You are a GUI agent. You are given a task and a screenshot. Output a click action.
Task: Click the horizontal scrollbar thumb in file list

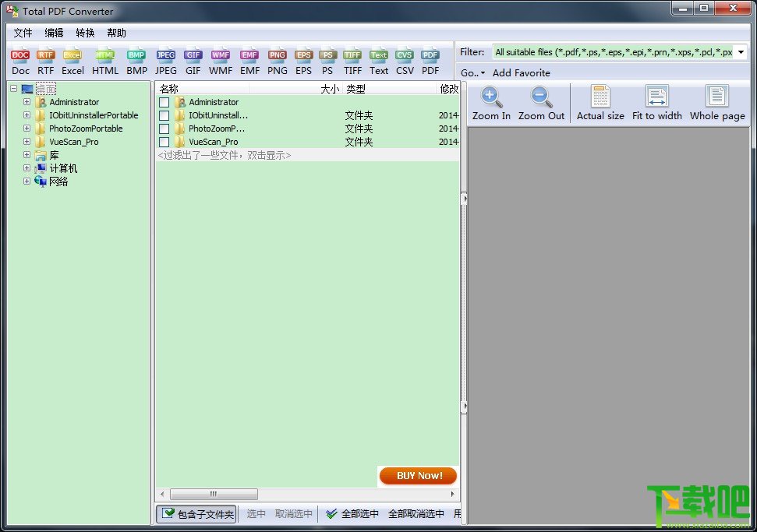pos(214,494)
